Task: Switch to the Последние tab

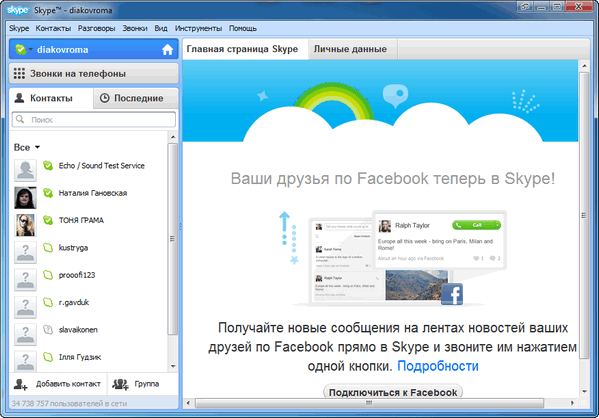Action: point(136,98)
